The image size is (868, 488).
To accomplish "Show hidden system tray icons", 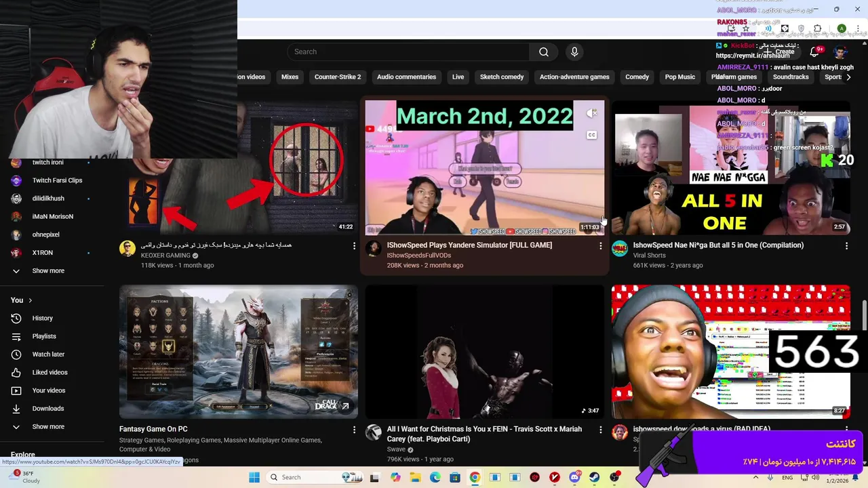I will (x=756, y=477).
